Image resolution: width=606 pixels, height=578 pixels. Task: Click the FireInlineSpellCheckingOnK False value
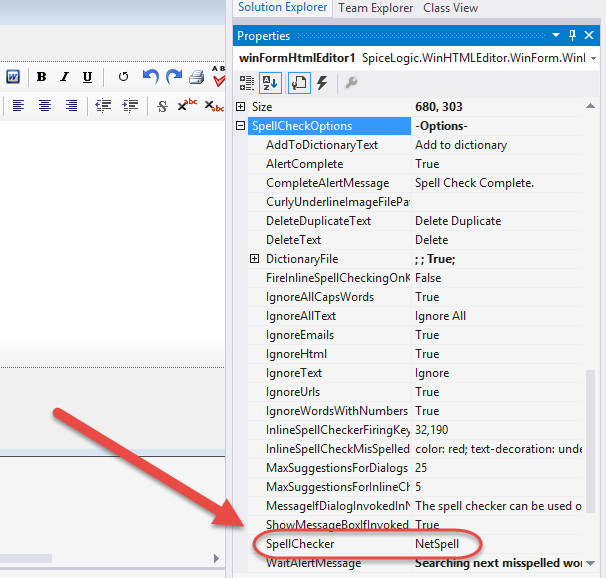tap(497, 278)
